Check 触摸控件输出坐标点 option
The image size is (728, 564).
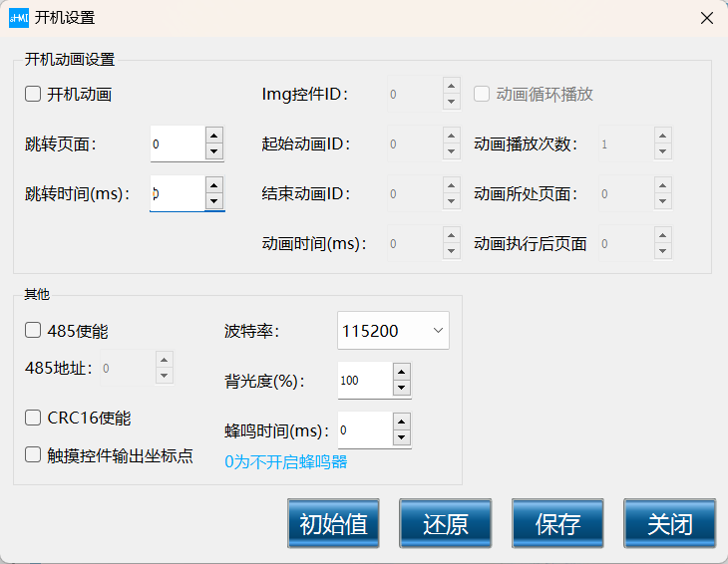(x=33, y=454)
